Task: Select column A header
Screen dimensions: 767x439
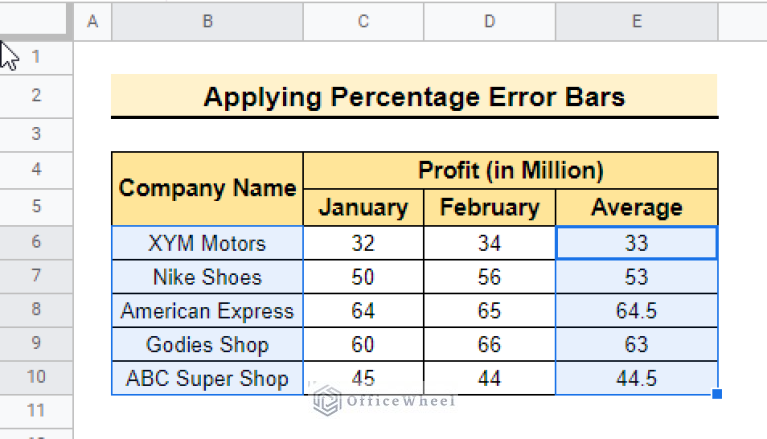Action: point(92,22)
